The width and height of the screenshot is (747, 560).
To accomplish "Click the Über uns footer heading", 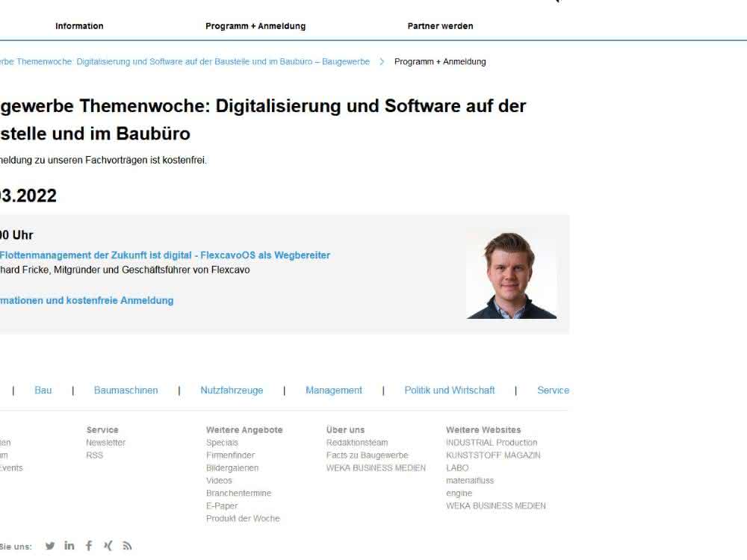I will 345,430.
